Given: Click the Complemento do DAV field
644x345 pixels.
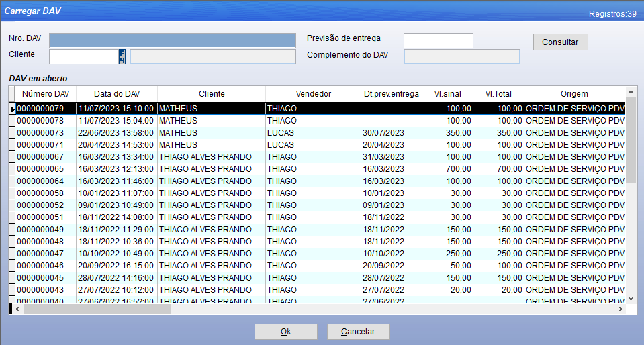Looking at the screenshot, I should click(x=461, y=56).
